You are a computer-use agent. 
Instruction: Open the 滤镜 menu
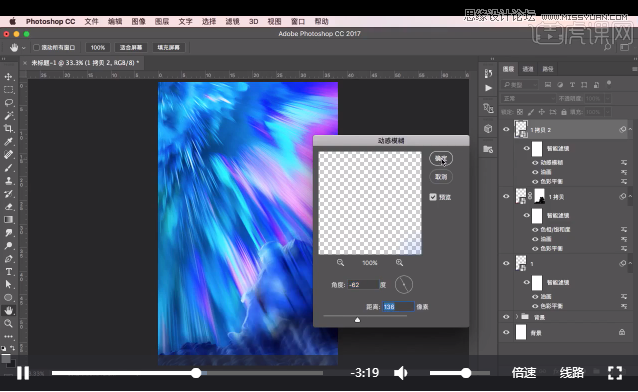click(x=232, y=22)
